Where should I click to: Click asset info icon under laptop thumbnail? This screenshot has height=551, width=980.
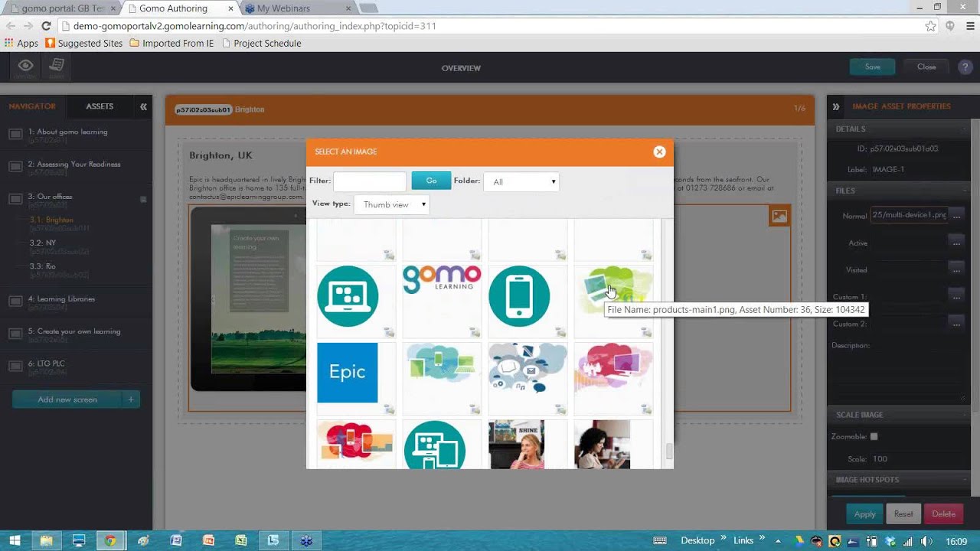click(x=389, y=332)
